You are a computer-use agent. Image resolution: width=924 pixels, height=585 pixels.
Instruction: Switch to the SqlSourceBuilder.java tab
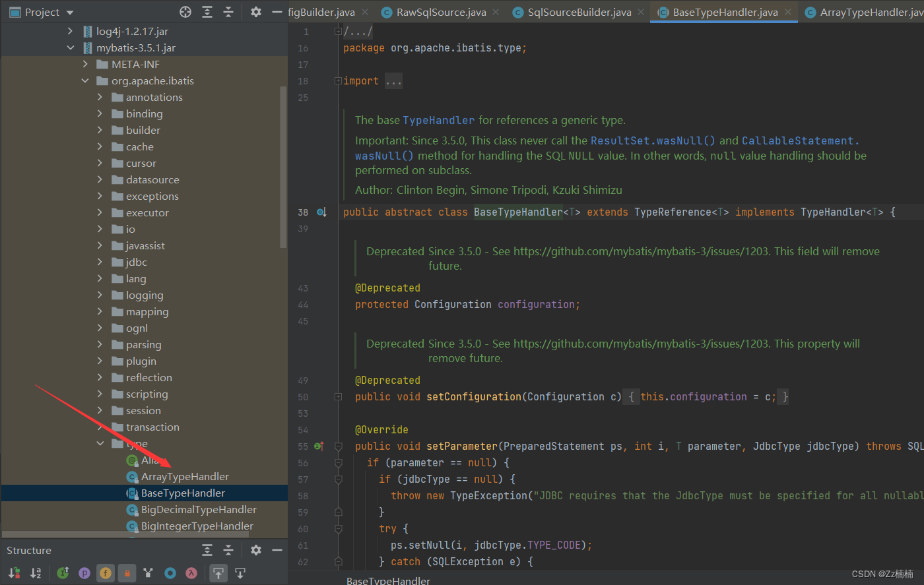pyautogui.click(x=579, y=13)
